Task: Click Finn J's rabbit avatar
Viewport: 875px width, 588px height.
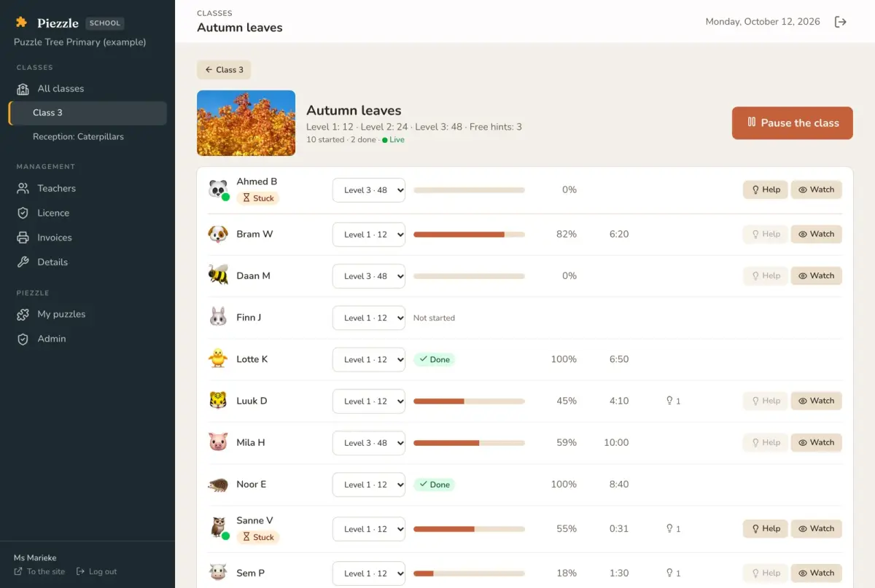Action: point(218,318)
